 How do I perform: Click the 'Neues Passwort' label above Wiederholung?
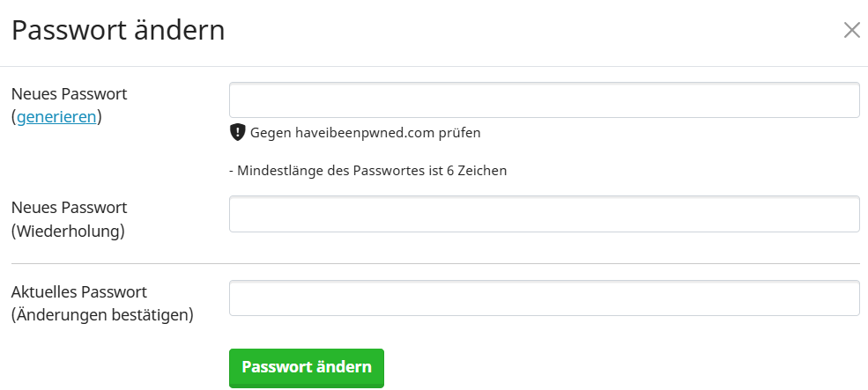[x=70, y=208]
